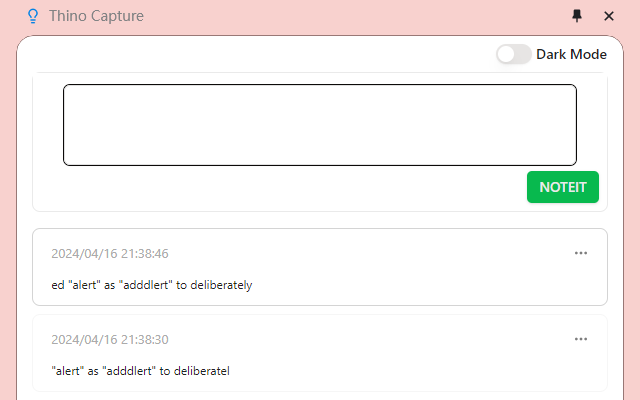Select the memo text ending in "deliberately"
Image resolution: width=640 pixels, height=400 pixels.
tap(151, 285)
